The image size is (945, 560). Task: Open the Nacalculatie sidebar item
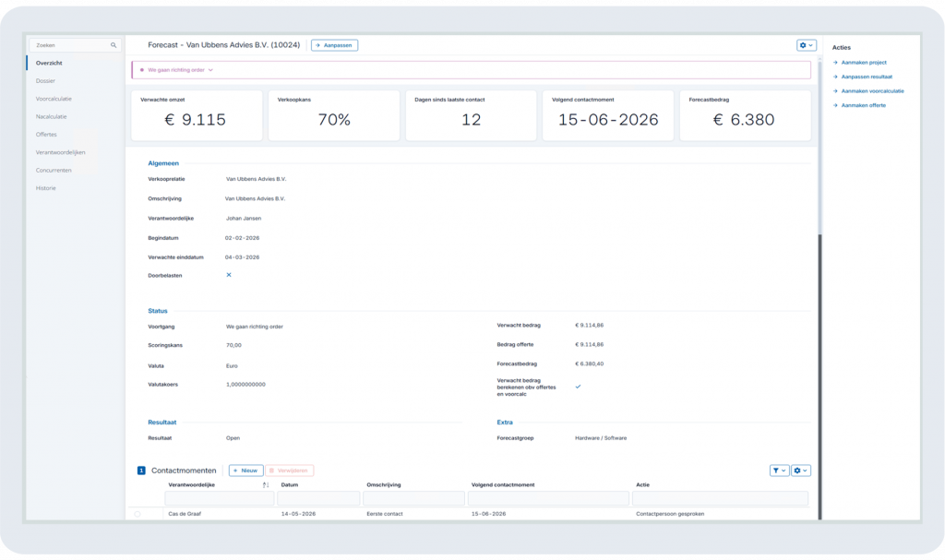click(x=52, y=117)
